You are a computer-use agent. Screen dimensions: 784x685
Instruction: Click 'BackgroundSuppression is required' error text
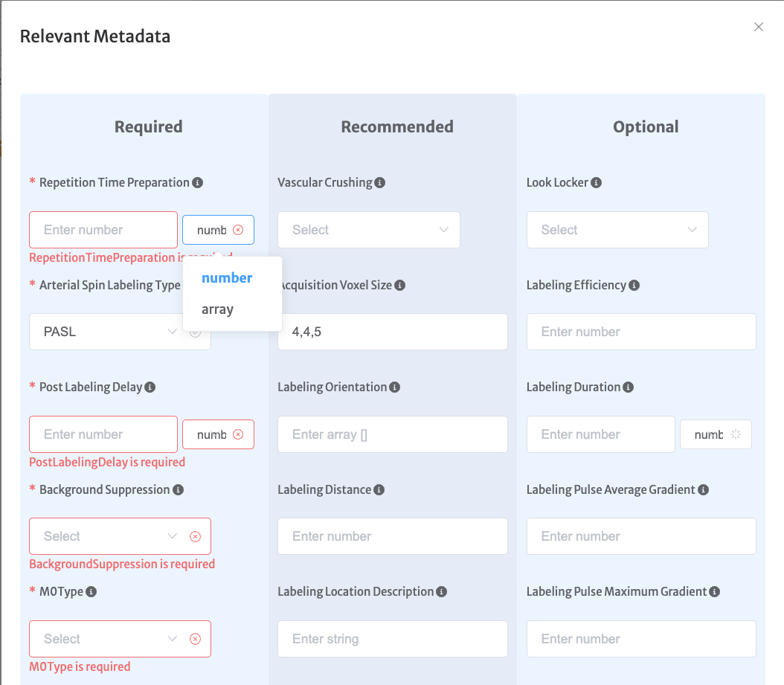[x=122, y=564]
